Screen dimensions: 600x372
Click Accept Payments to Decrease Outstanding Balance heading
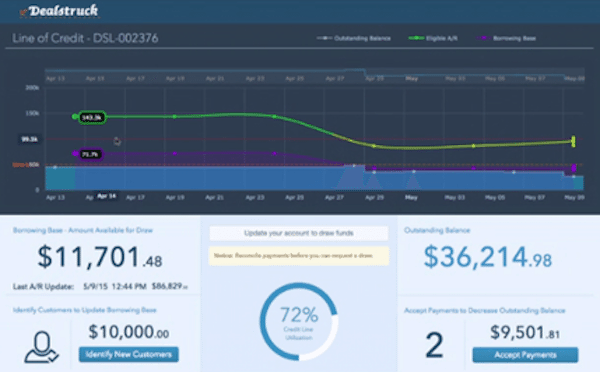tap(484, 310)
